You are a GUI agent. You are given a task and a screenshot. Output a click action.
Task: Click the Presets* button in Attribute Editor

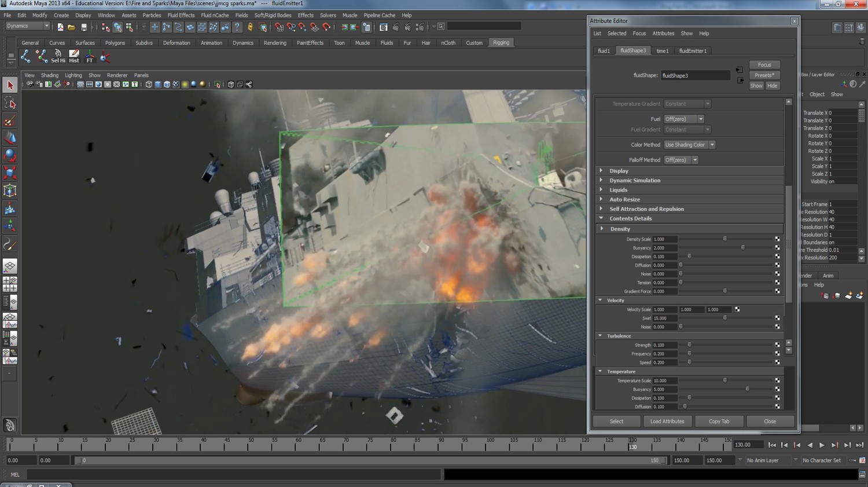click(764, 75)
